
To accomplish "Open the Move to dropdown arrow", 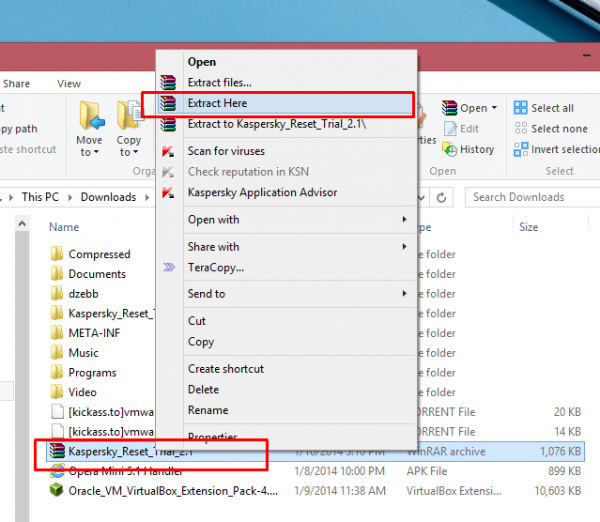I will tap(96, 152).
